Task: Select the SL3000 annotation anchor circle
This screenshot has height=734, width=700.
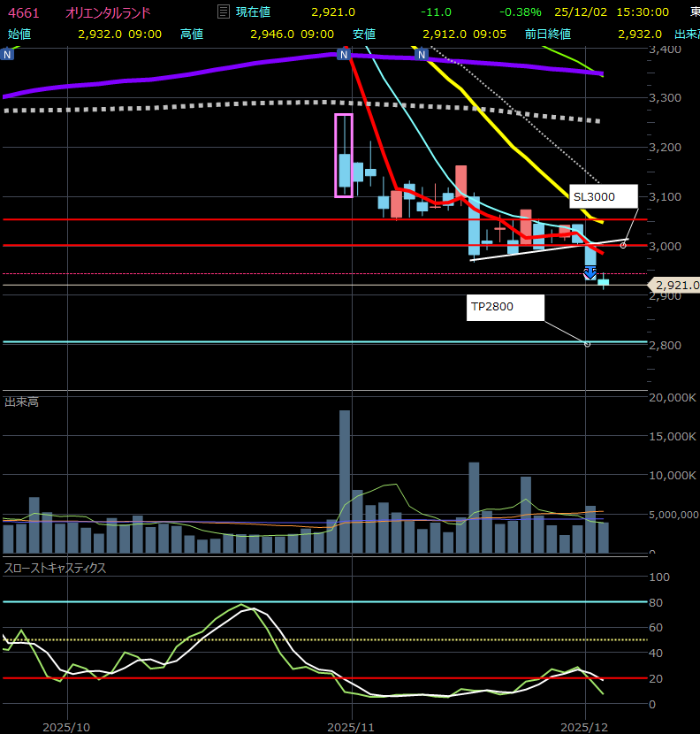Action: click(623, 245)
